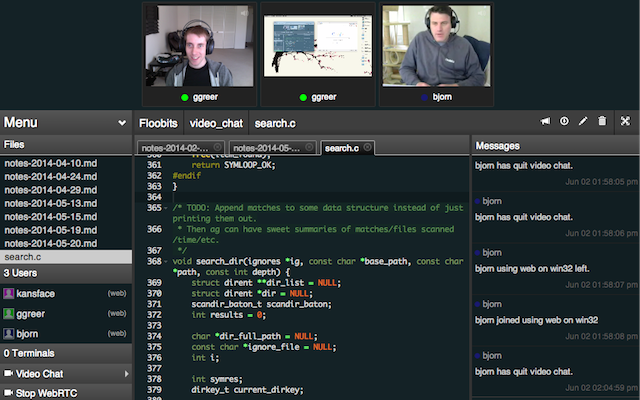Click the timestamp Jun 02 02:04:59 pm
Screen dimensions: 640x400
tap(601, 387)
